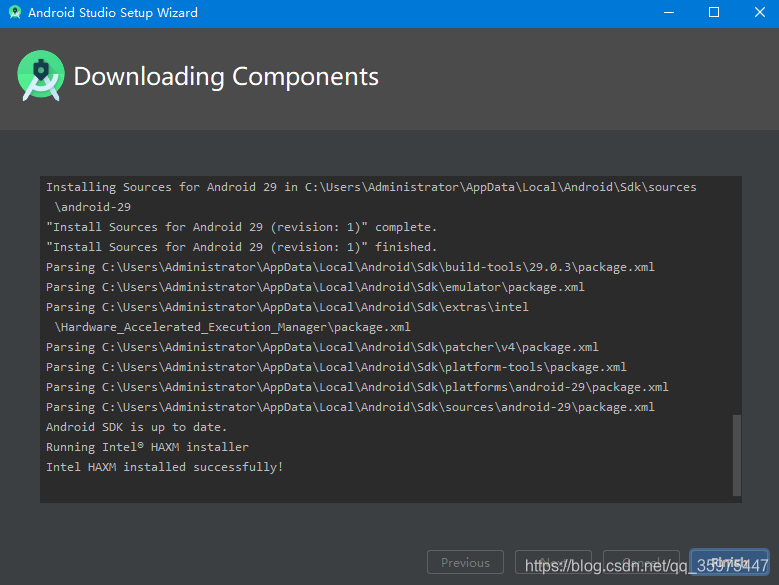779x585 pixels.
Task: Click the "Install Sources ... complete." line
Action: tap(241, 227)
